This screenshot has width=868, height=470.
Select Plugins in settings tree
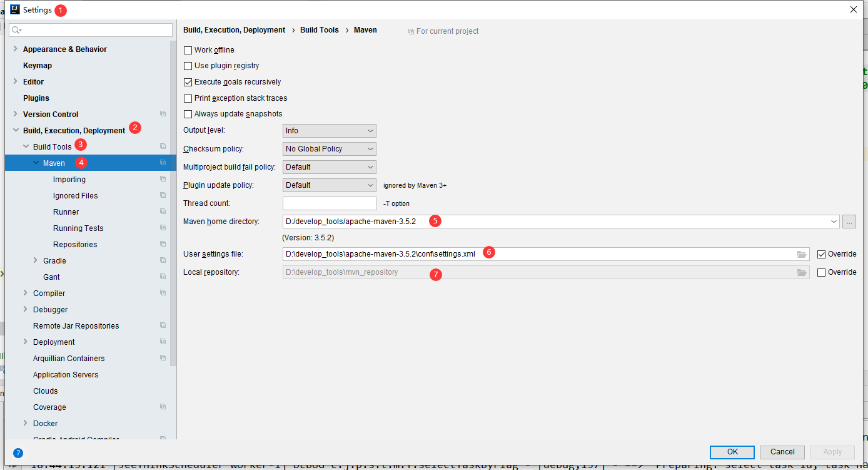point(36,98)
